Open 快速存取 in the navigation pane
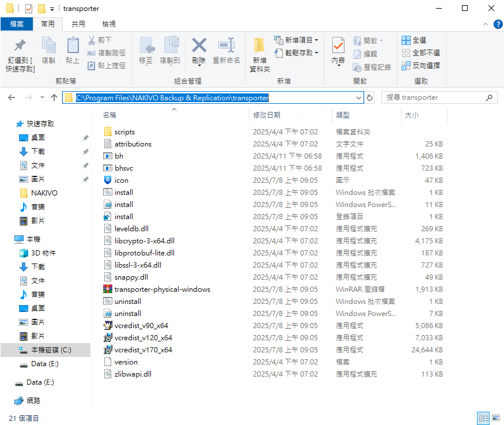The image size is (504, 425). pos(40,124)
